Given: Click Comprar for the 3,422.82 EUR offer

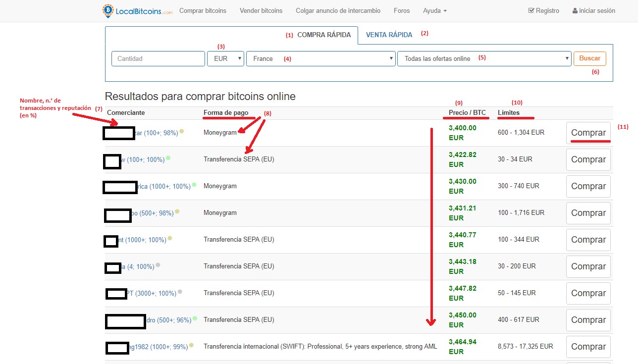Looking at the screenshot, I should click(x=588, y=159).
